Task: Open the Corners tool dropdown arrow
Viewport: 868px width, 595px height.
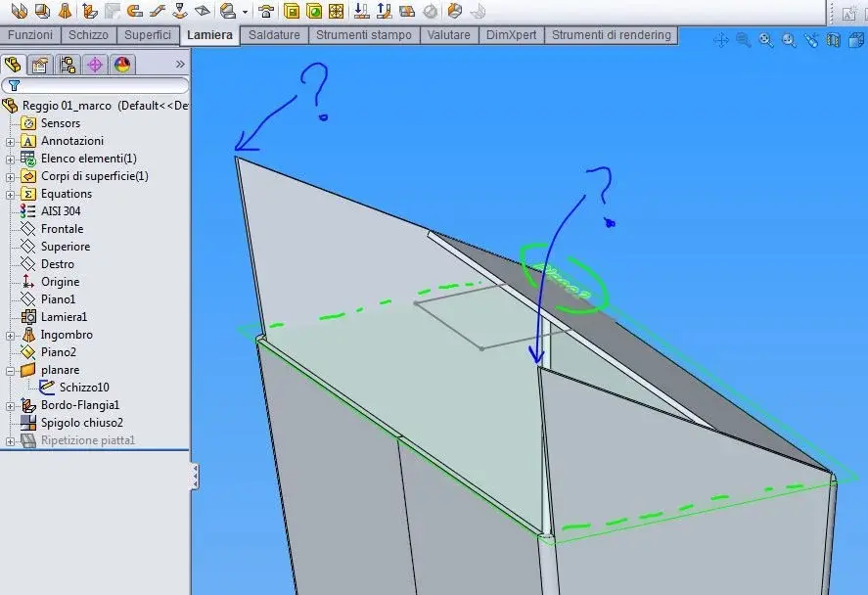Action: (245, 11)
